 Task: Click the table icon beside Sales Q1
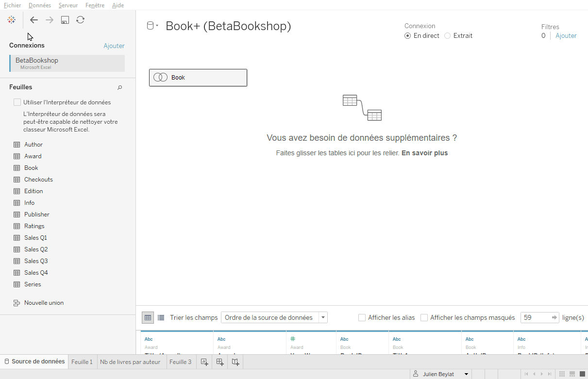[x=17, y=238]
